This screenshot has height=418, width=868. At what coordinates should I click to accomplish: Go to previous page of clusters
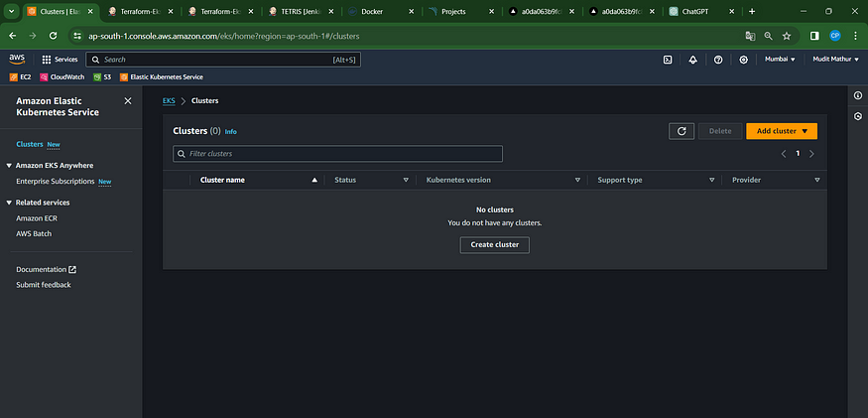click(x=784, y=154)
